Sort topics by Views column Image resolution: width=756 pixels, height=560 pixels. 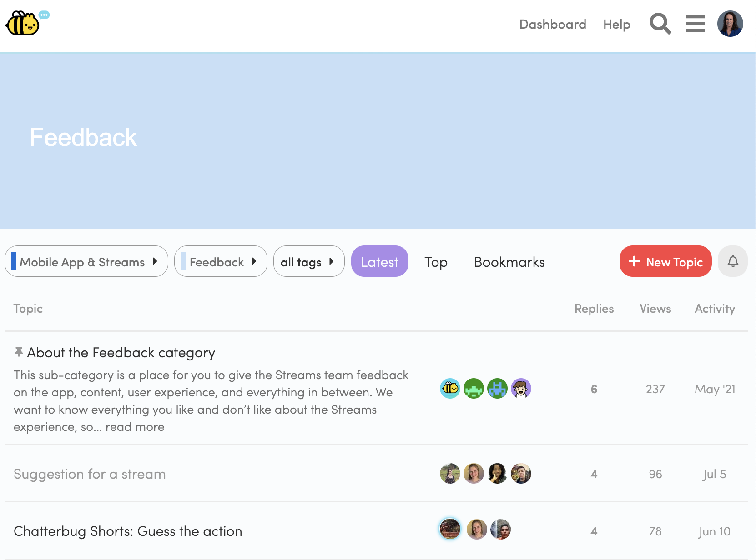655,309
